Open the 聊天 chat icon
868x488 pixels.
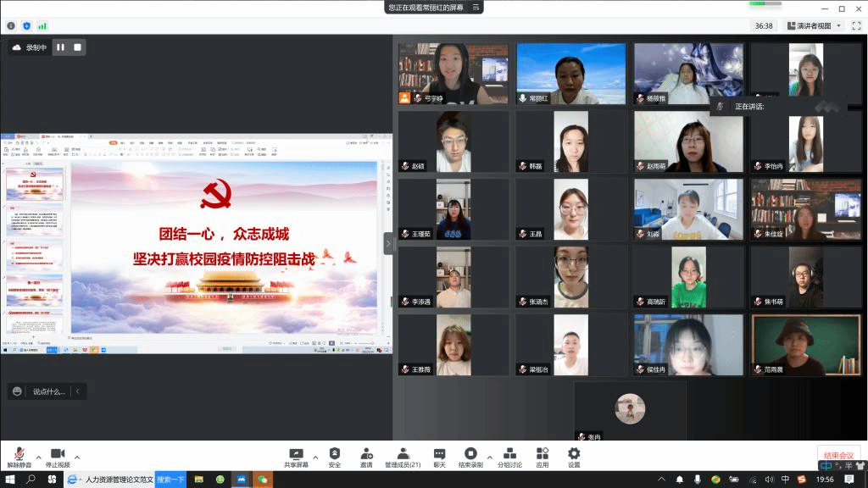pyautogui.click(x=439, y=454)
